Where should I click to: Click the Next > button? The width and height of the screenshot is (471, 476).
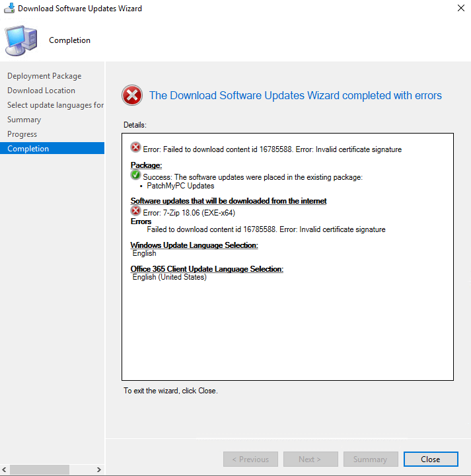coord(310,459)
